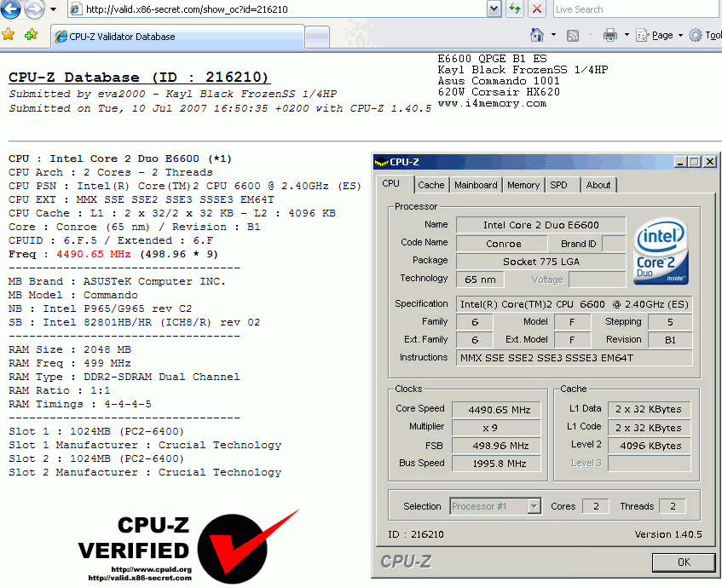Maximize the CPU-Z window

695,162
